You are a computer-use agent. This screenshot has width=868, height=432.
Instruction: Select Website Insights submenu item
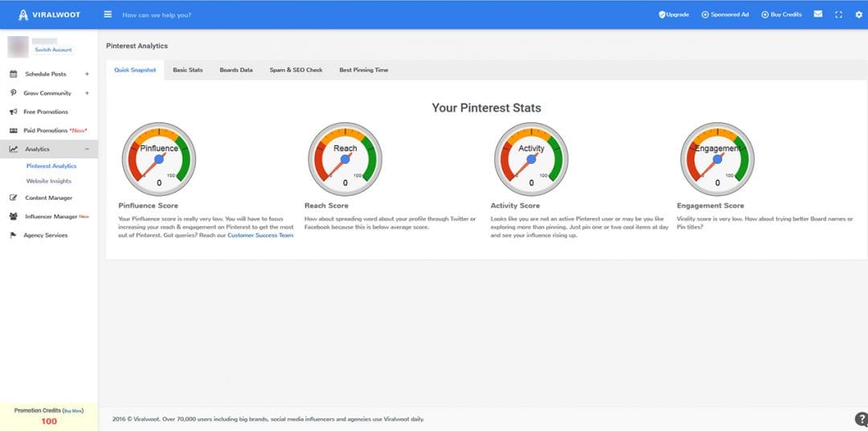(49, 181)
